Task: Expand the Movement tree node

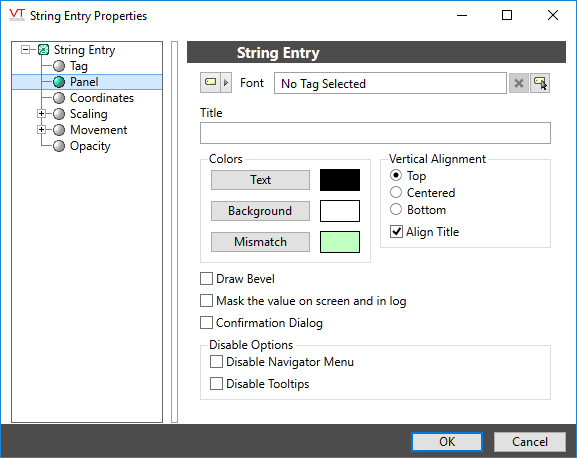Action: (x=42, y=129)
